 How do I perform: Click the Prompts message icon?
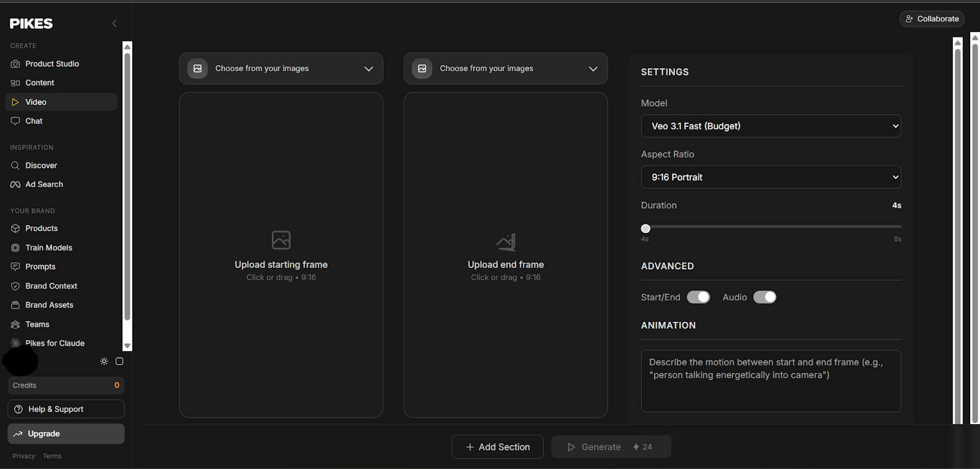click(15, 267)
